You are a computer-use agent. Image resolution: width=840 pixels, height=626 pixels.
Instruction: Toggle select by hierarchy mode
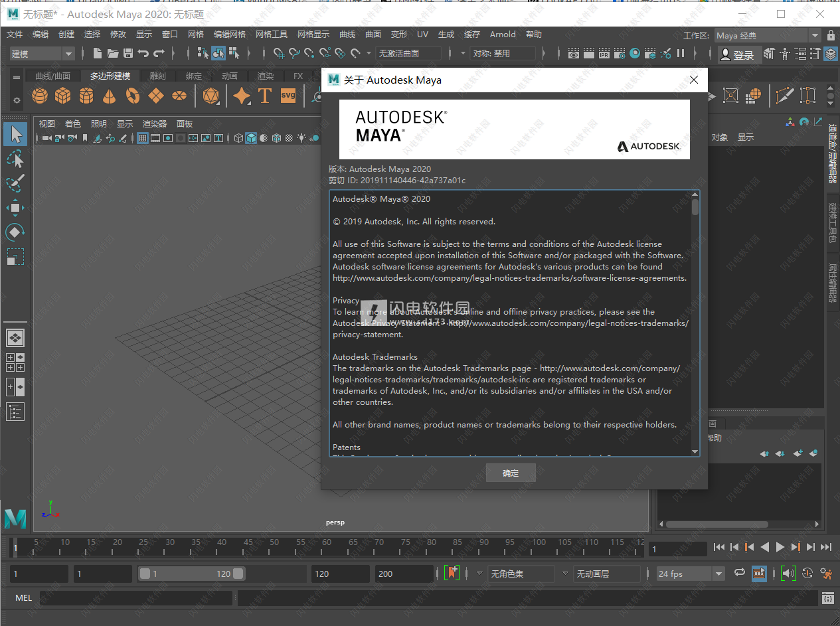[202, 53]
